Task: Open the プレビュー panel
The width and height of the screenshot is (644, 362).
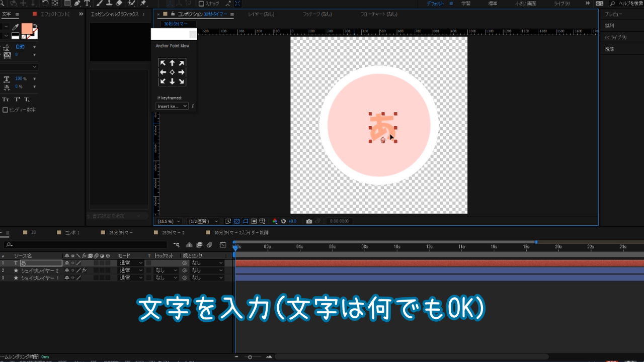Action: click(613, 15)
